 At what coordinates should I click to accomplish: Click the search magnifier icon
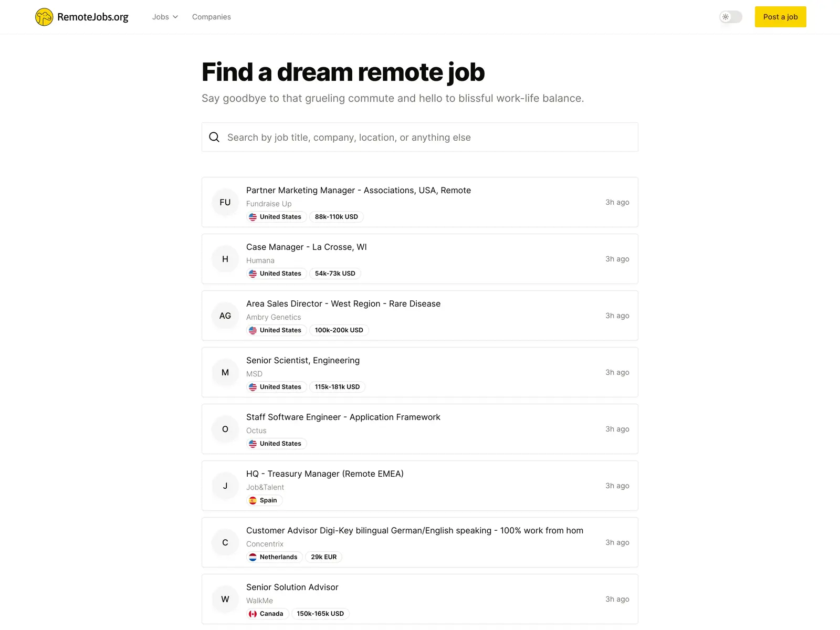(214, 137)
